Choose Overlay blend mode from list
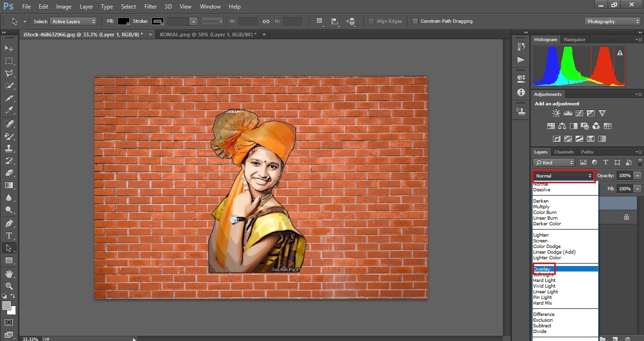644x341 pixels. [x=542, y=269]
